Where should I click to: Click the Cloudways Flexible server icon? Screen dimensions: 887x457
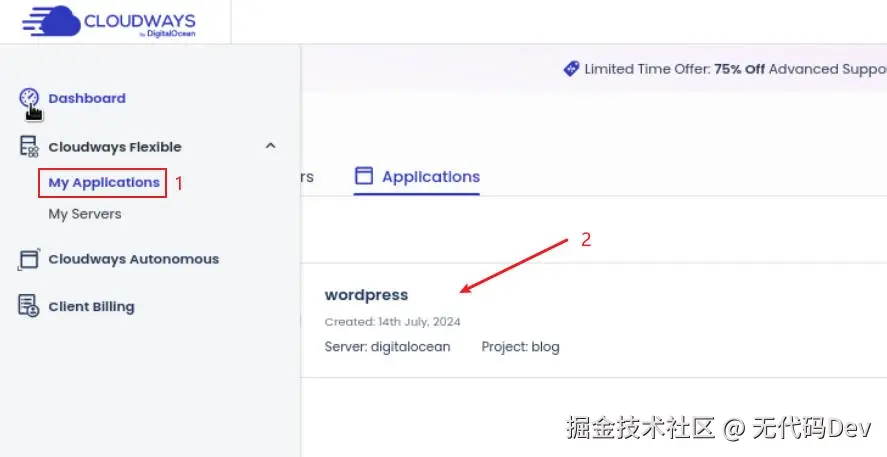(29, 146)
